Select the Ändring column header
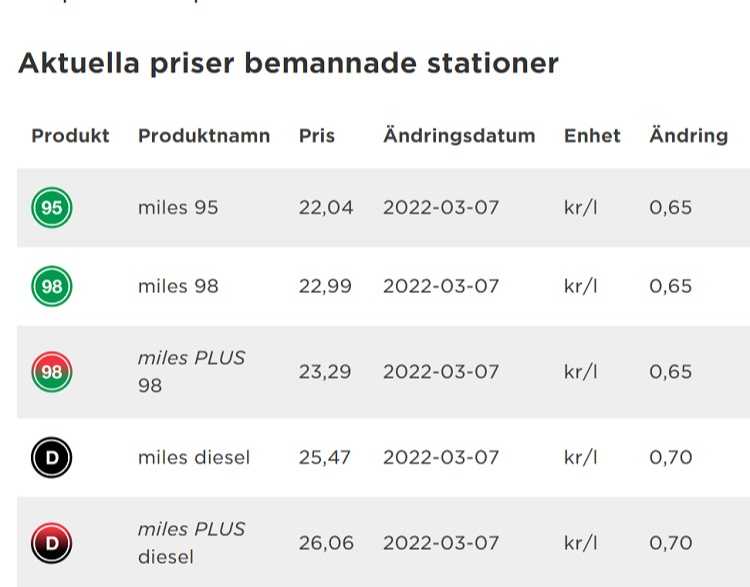Screen dimensions: 750x587 pyautogui.click(x=689, y=135)
